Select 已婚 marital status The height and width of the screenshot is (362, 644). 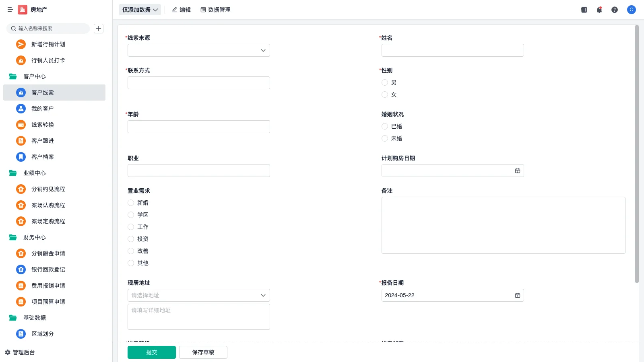pyautogui.click(x=384, y=126)
